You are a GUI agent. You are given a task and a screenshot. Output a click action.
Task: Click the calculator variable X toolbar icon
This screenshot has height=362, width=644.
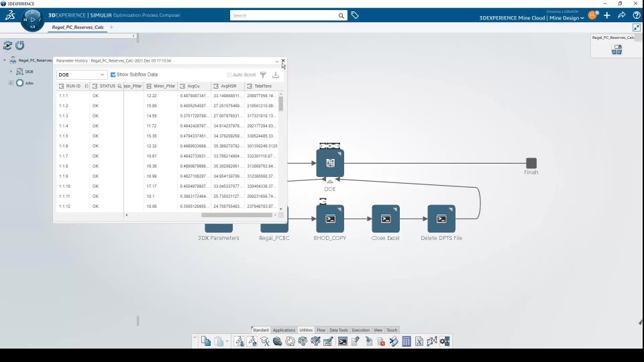coord(419,341)
